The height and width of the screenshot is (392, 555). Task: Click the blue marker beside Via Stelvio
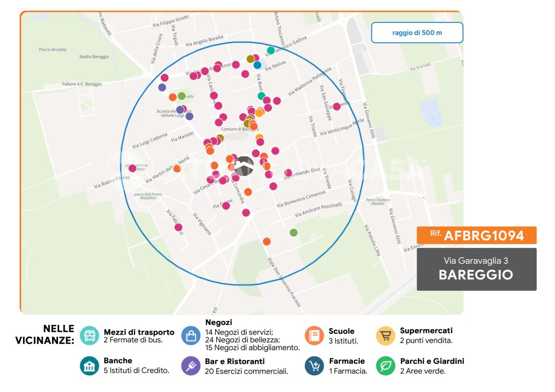click(x=257, y=65)
